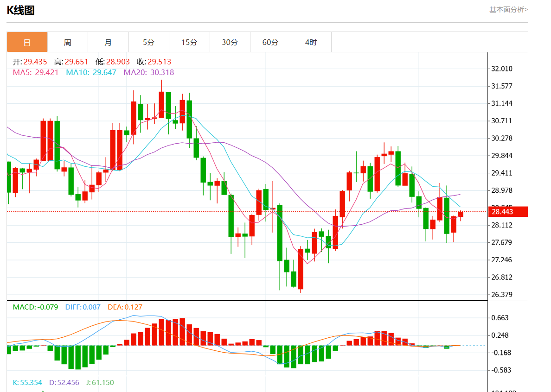Open the 基本面分析> link
This screenshot has width=551, height=392.
tap(508, 9)
